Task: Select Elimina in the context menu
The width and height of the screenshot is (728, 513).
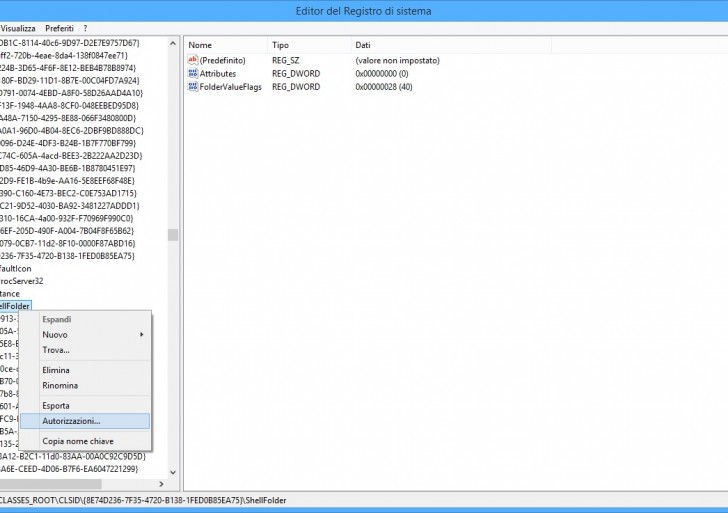Action: 56,370
